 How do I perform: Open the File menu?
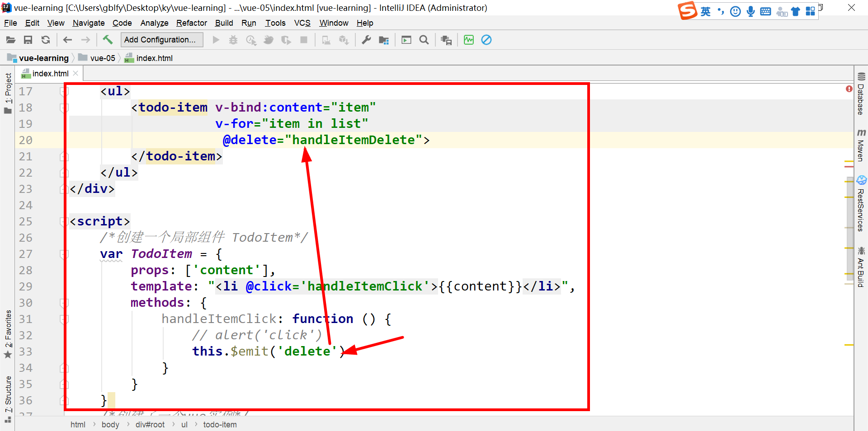[x=10, y=23]
